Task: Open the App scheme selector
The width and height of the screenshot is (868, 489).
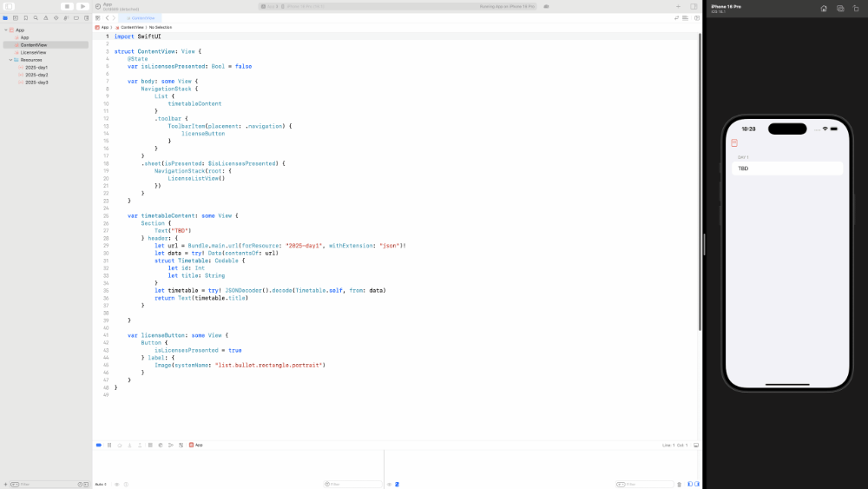Action: click(269, 7)
